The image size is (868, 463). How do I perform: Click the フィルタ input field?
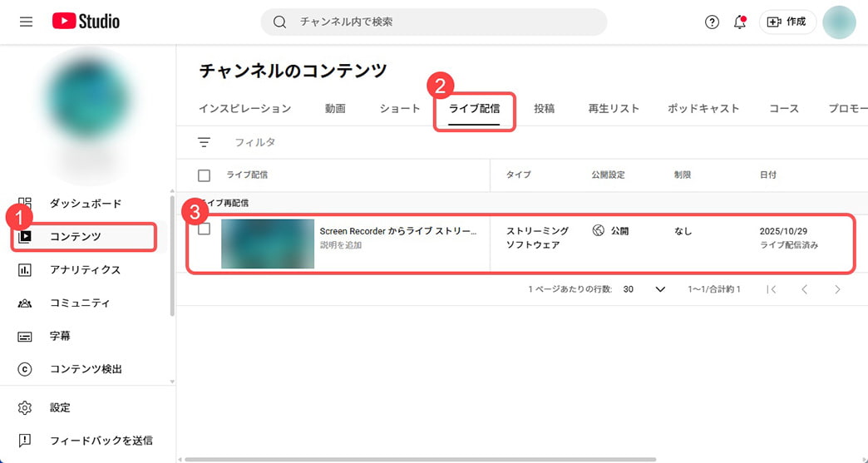254,142
